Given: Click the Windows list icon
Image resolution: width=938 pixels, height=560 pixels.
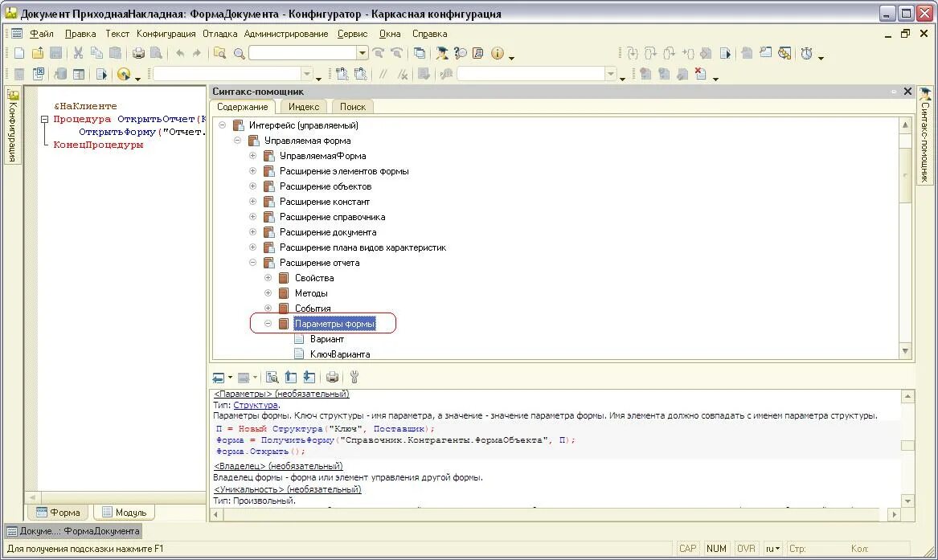Looking at the screenshot, I should 420,53.
